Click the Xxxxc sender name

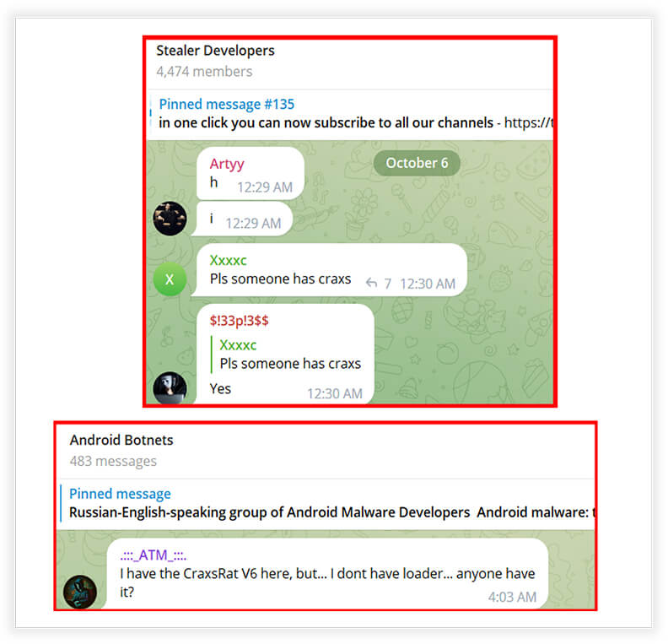(x=228, y=261)
